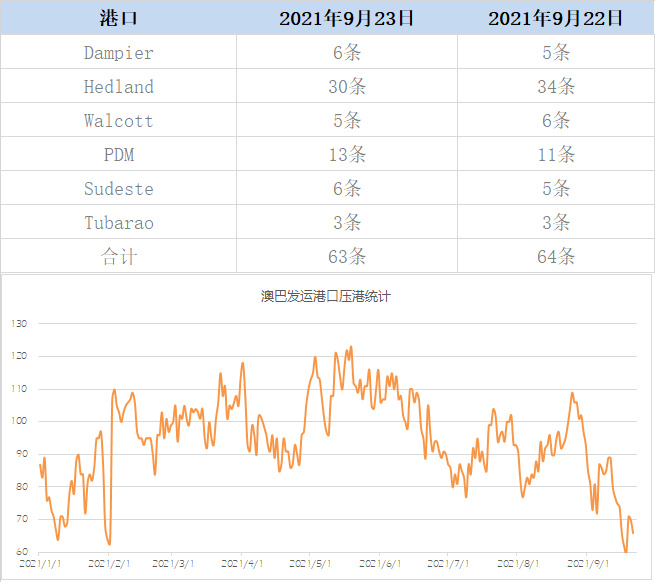Click the 2021/2/1 x-axis date label
The image size is (655, 582).
[109, 564]
